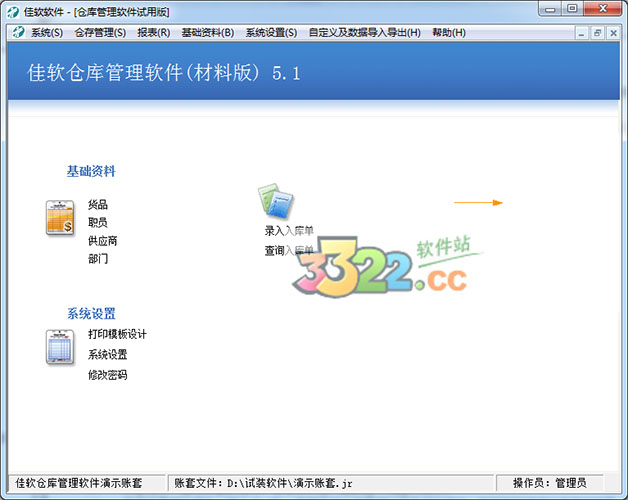Click banner title 佳软仓库管理软件(材料版) 5.1
The image size is (628, 500).
[163, 73]
